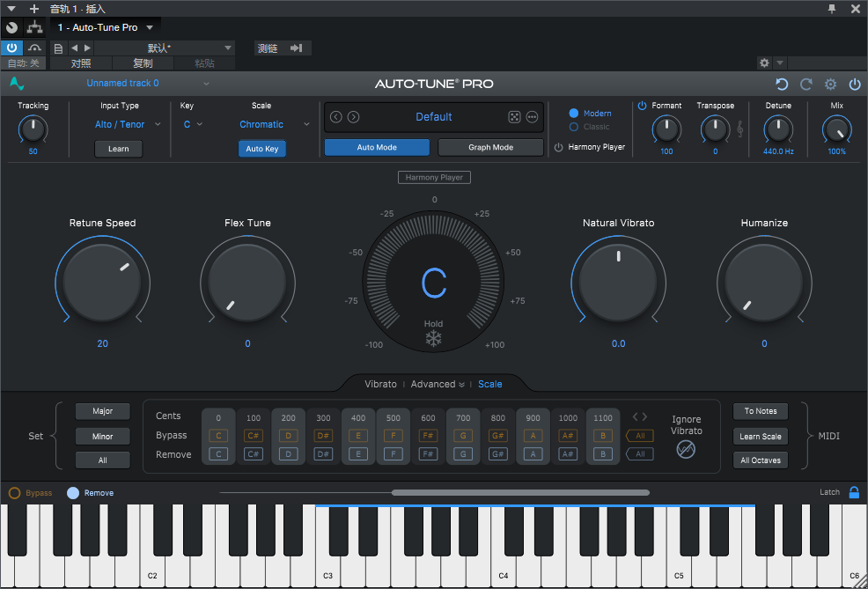The height and width of the screenshot is (589, 868).
Task: Open the 1 - Auto-Tune Pro plugin dropdown
Action: (106, 27)
